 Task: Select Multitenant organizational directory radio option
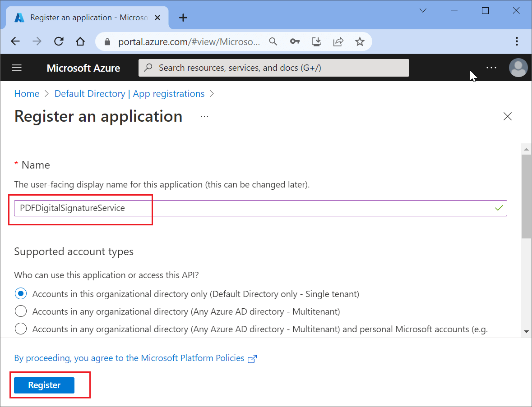coord(21,311)
